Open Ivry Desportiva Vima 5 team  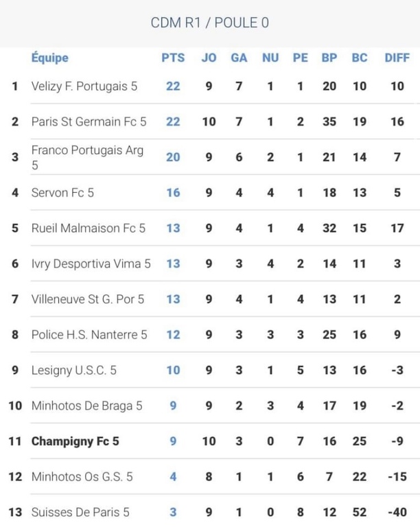(x=91, y=263)
